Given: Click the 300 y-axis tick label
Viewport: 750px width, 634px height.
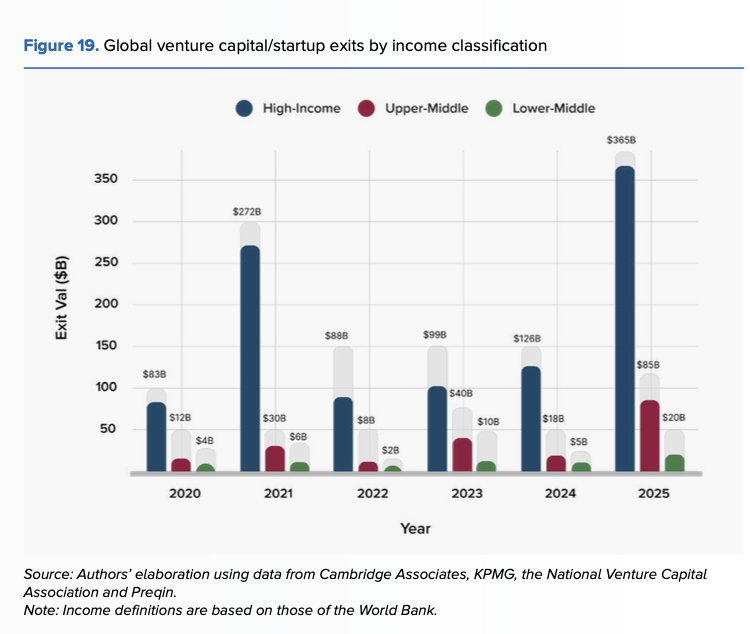Looking at the screenshot, I should (x=106, y=220).
